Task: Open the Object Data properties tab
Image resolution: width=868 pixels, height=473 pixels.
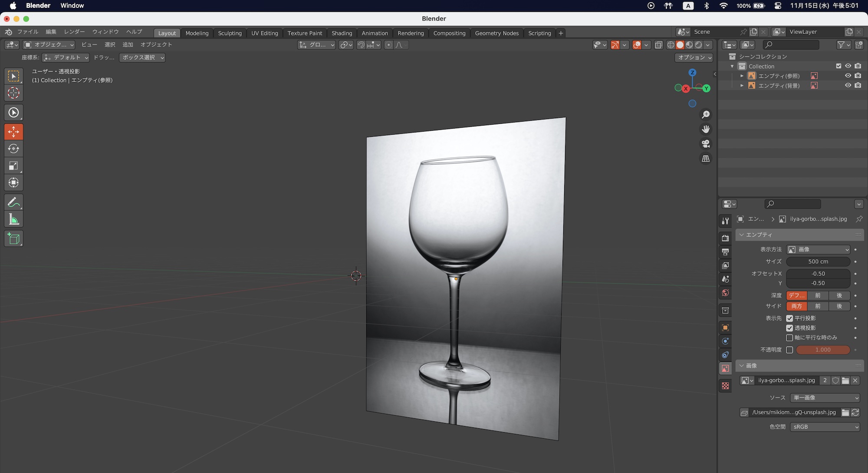Action: coord(725,368)
